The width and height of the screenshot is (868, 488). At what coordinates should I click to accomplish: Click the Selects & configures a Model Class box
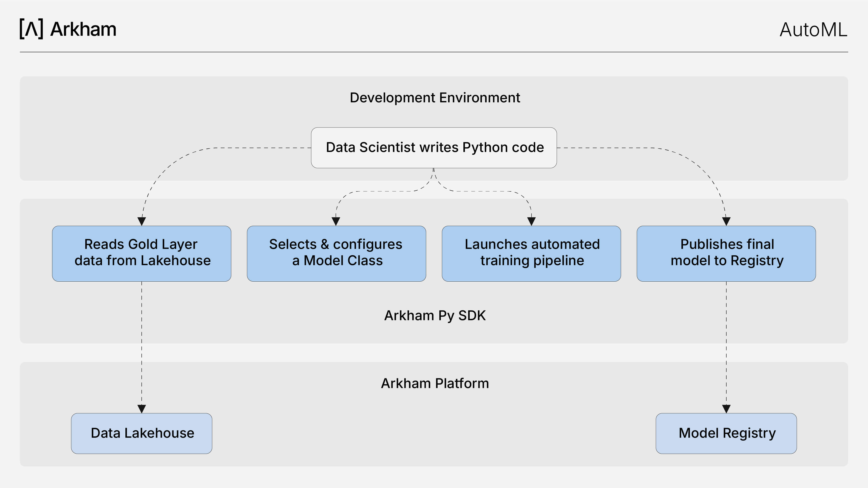[336, 254]
